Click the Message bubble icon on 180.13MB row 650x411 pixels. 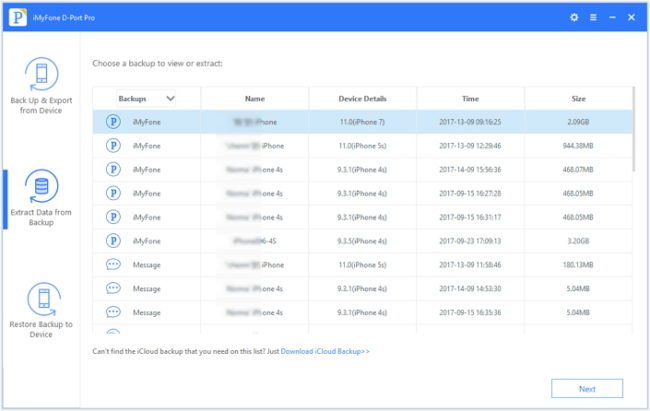click(113, 265)
